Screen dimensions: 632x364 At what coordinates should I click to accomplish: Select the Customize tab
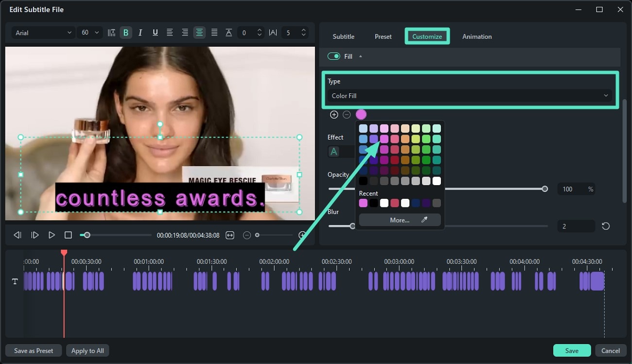tap(427, 36)
